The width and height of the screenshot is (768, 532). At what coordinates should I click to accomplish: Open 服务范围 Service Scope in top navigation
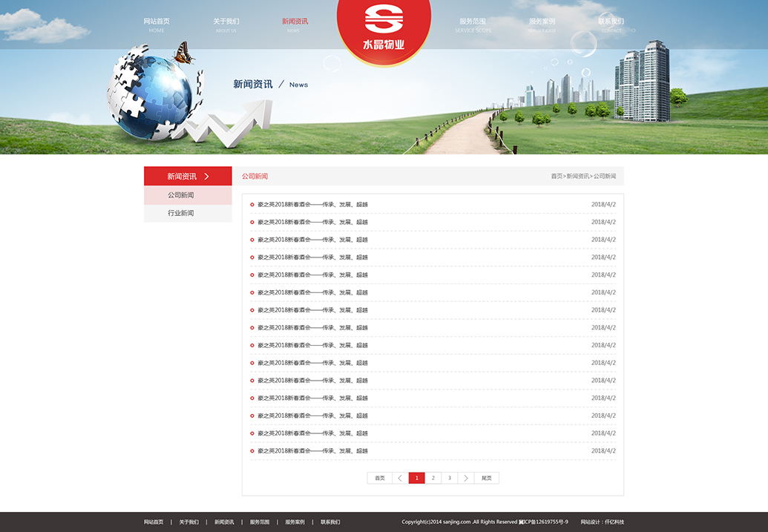pos(473,24)
